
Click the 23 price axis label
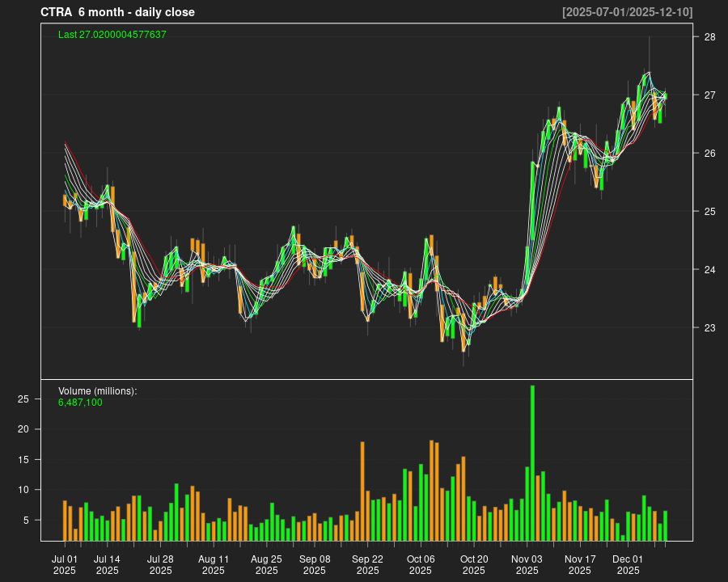(709, 328)
